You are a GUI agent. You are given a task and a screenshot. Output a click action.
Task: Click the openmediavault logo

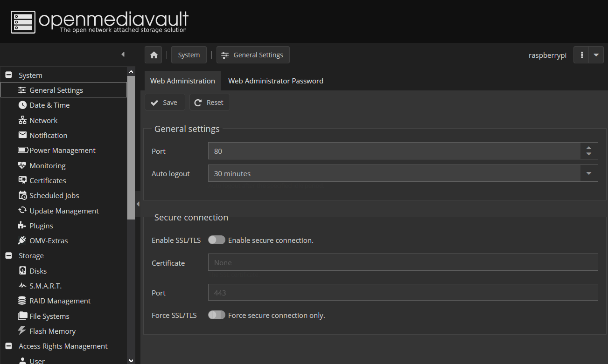[100, 21]
